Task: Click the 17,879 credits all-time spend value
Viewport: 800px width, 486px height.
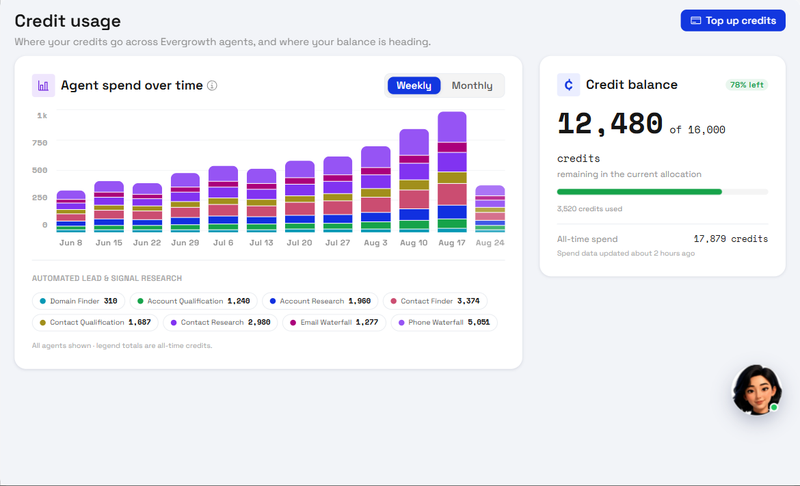Action: point(731,239)
